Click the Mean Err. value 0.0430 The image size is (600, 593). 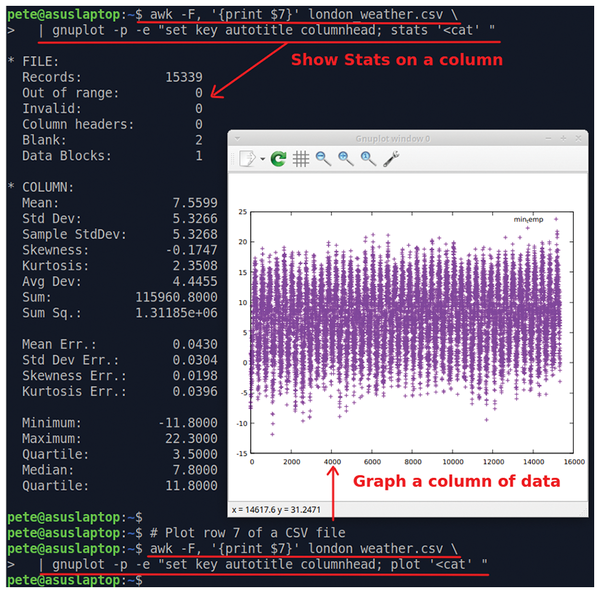[195, 344]
